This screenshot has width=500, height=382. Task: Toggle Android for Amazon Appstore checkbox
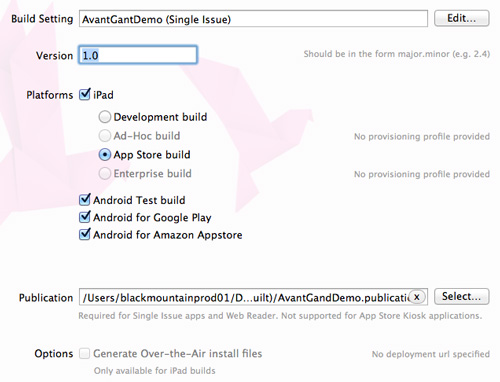click(85, 234)
